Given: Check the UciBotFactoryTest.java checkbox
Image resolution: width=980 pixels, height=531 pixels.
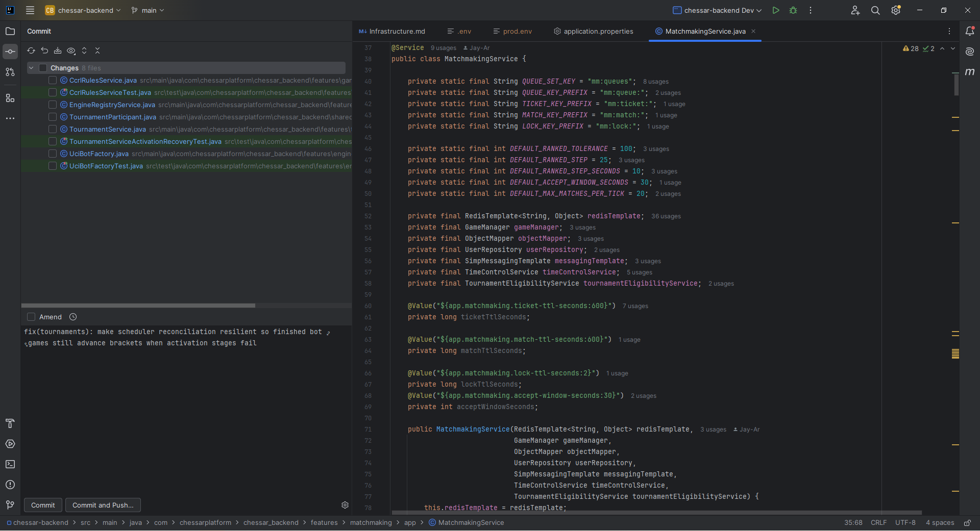Looking at the screenshot, I should (53, 166).
